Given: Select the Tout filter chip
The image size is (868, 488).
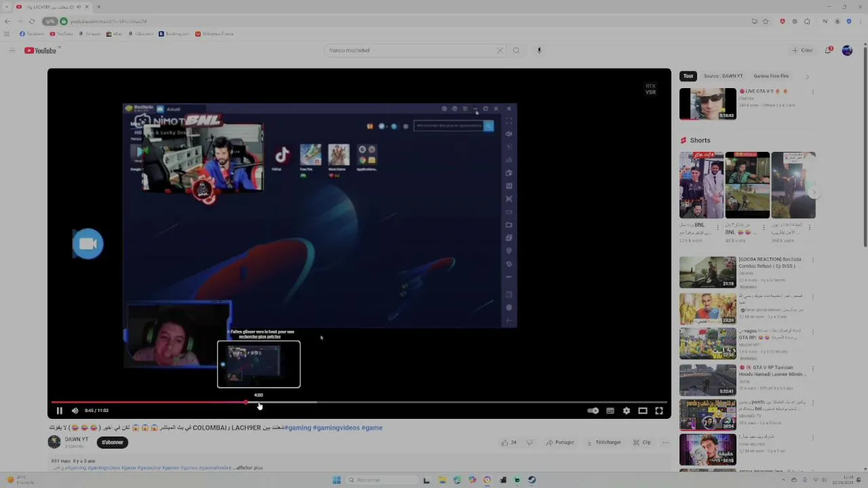Looking at the screenshot, I should tap(688, 76).
